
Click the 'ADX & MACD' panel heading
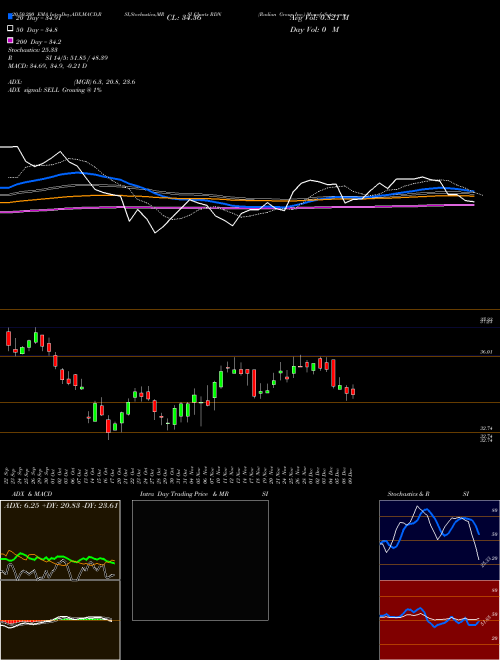[32, 494]
